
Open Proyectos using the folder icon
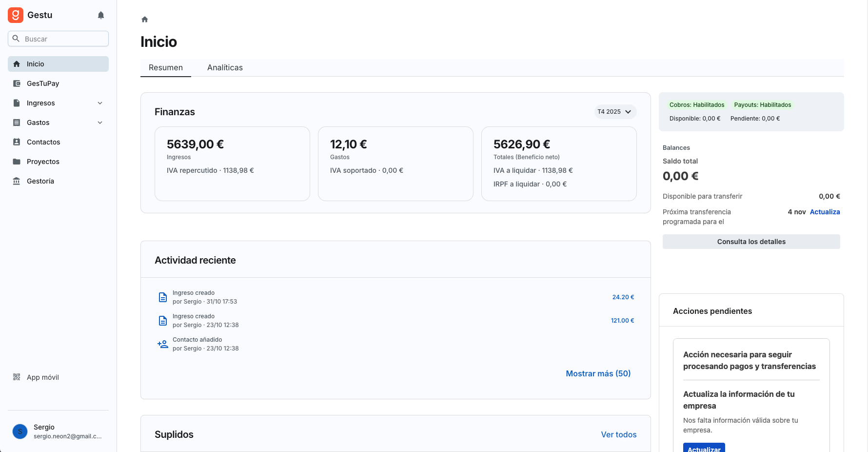pos(17,161)
